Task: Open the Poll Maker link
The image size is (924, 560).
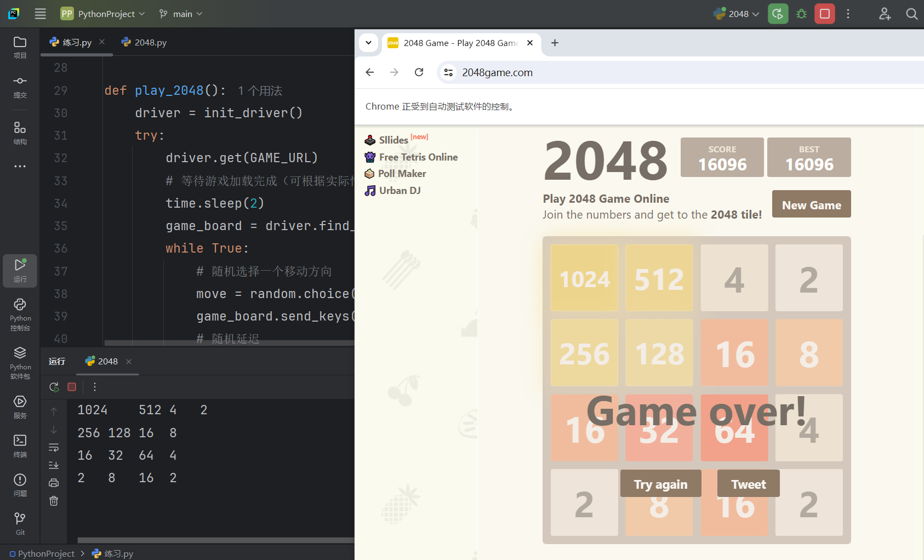Action: pyautogui.click(x=402, y=174)
